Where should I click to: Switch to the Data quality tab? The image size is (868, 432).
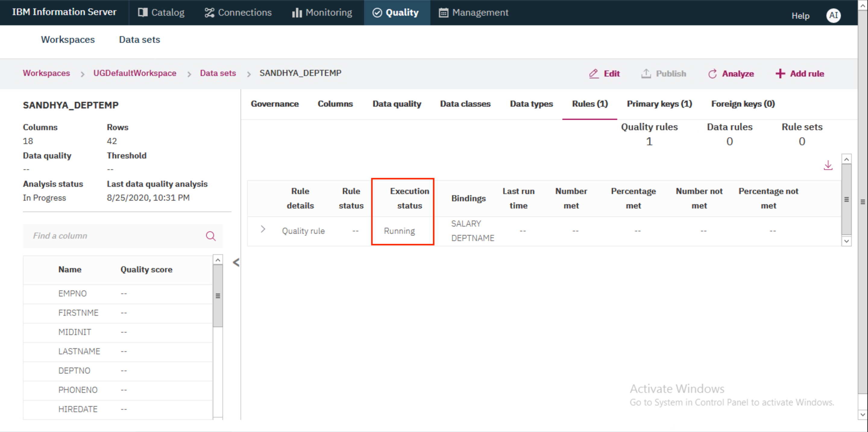click(x=397, y=104)
